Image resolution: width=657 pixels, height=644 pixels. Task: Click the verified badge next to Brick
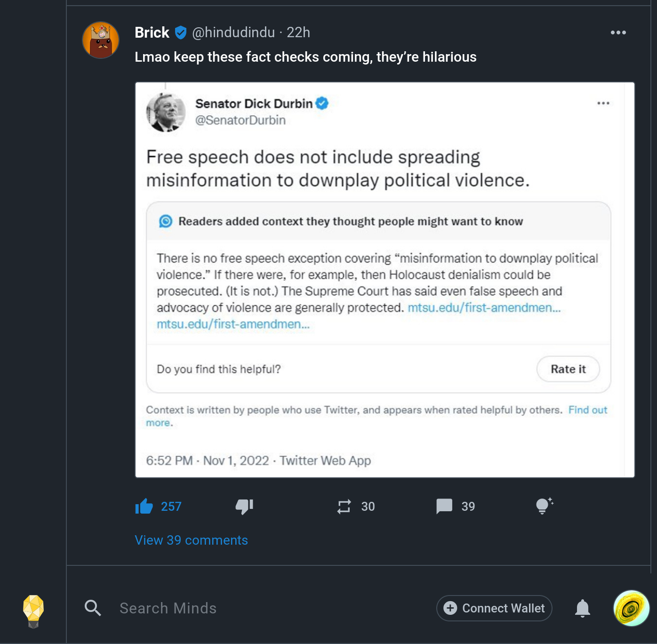[x=181, y=32]
